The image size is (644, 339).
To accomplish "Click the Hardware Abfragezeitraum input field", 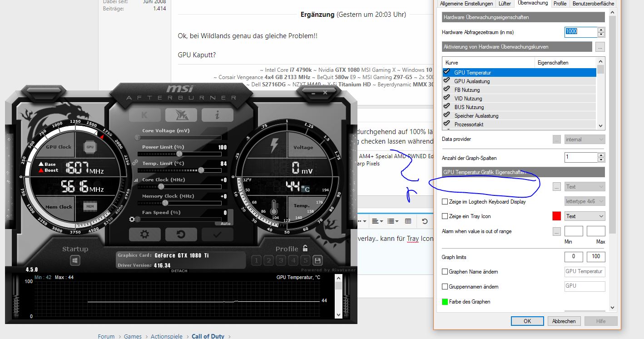I will coord(581,32).
